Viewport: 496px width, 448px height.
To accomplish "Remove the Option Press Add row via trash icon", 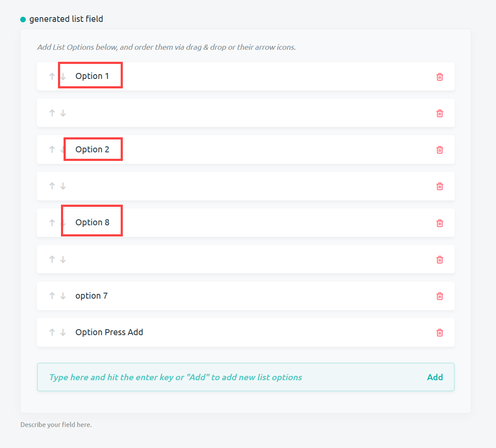I will click(439, 332).
